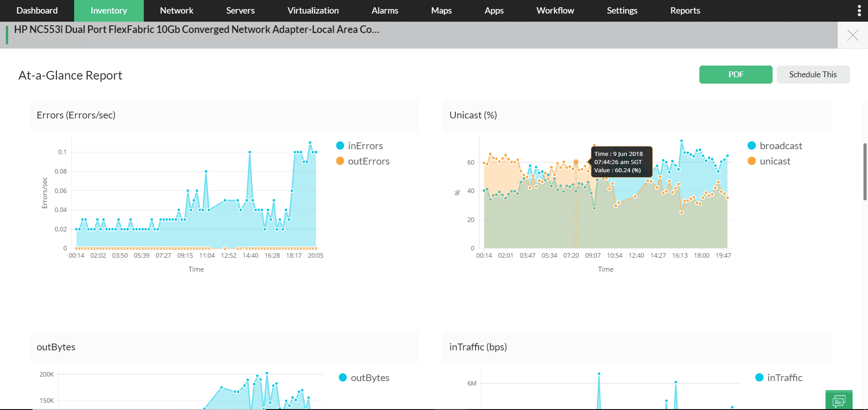Go to the Servers tab
Image resolution: width=868 pixels, height=410 pixels.
click(240, 11)
